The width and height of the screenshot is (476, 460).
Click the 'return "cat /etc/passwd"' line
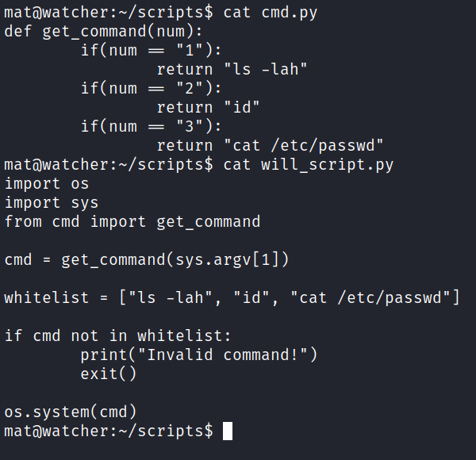coord(270,146)
